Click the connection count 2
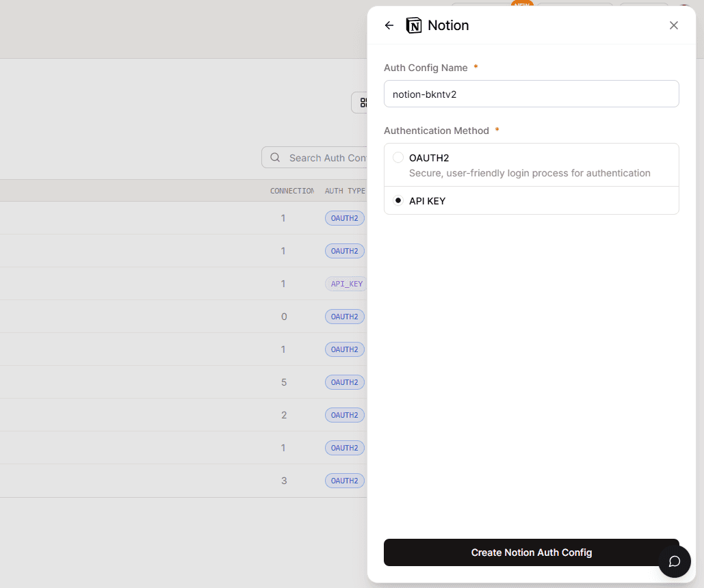The image size is (704, 588). 284,415
